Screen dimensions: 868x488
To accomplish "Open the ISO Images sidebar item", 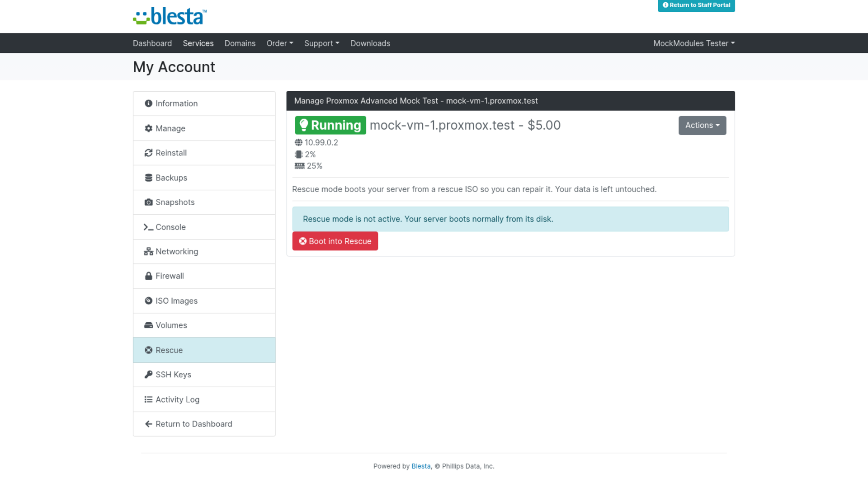I will pos(204,301).
